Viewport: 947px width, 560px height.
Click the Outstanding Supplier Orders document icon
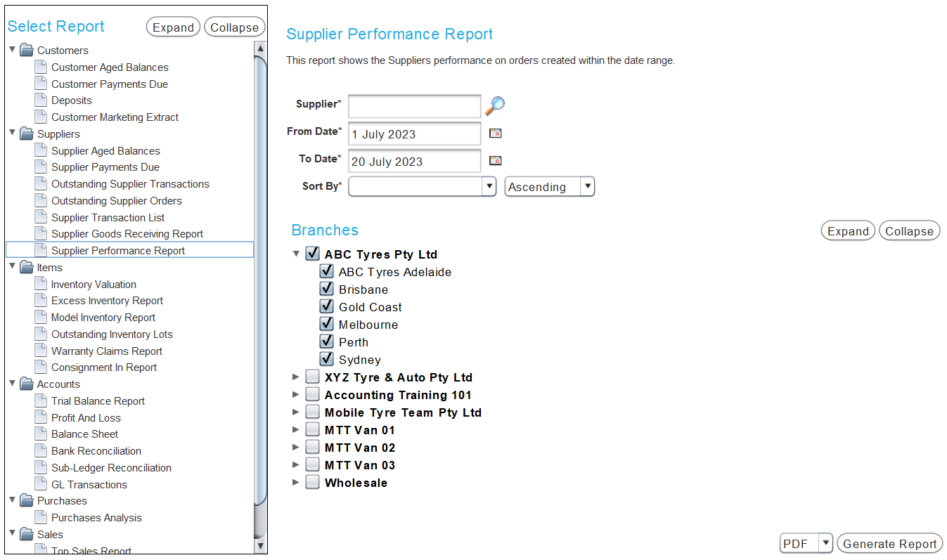41,201
